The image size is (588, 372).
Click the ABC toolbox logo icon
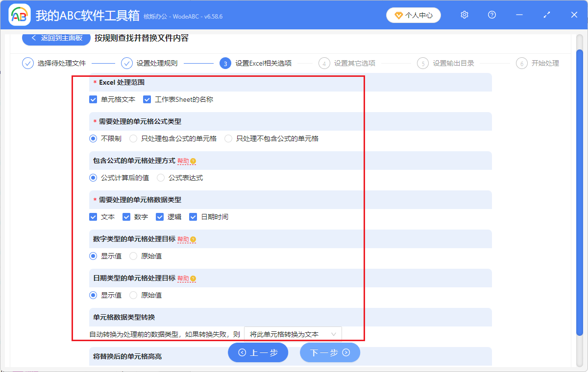click(x=19, y=15)
